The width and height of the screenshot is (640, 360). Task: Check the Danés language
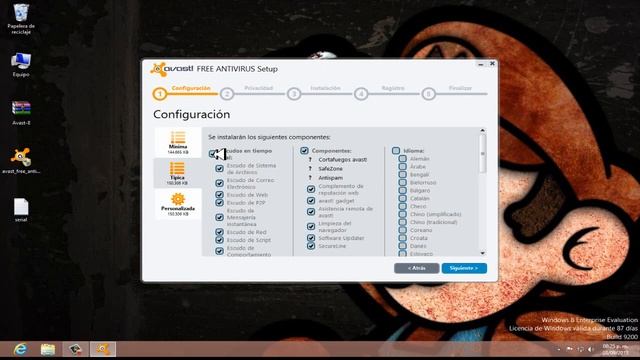coord(402,246)
